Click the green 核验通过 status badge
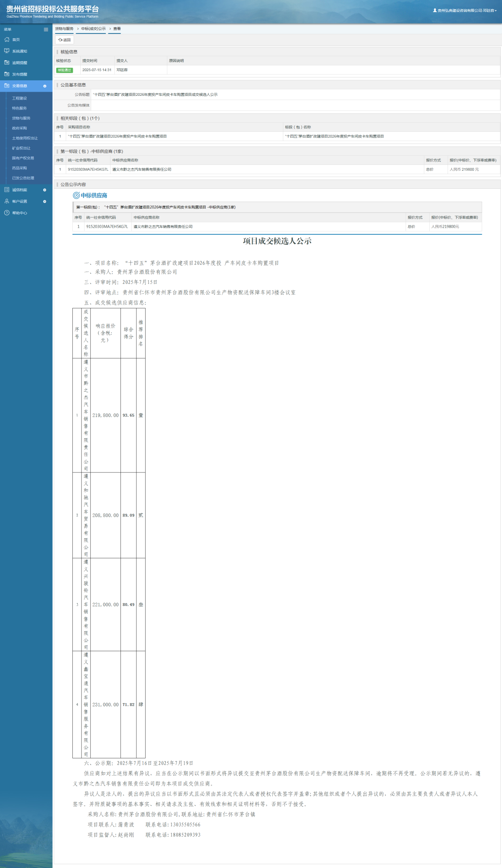 click(64, 70)
